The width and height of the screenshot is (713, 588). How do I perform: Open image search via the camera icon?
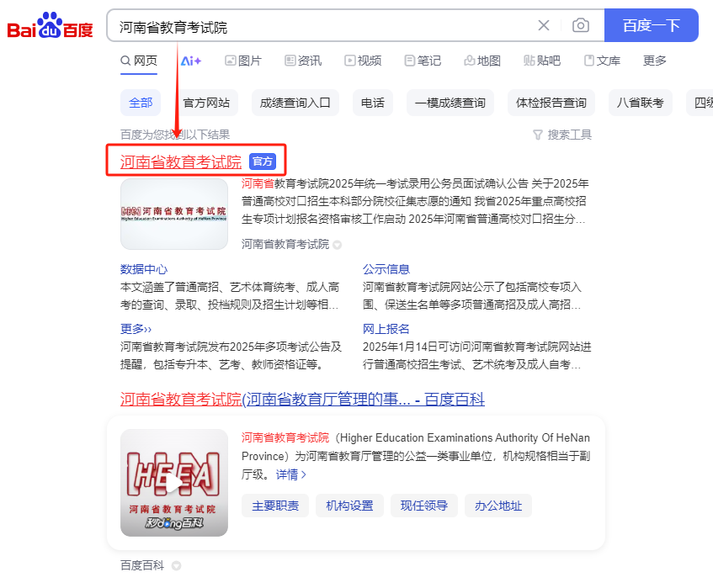tap(580, 25)
